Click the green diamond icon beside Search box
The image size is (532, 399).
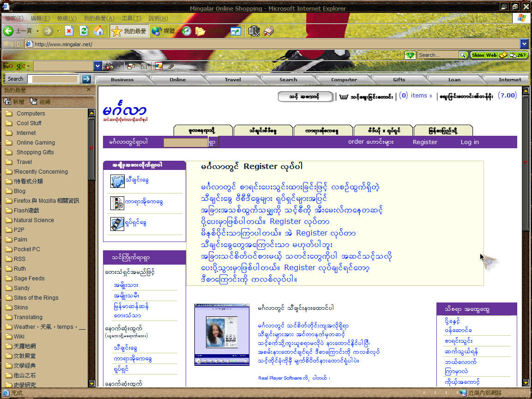(x=410, y=55)
